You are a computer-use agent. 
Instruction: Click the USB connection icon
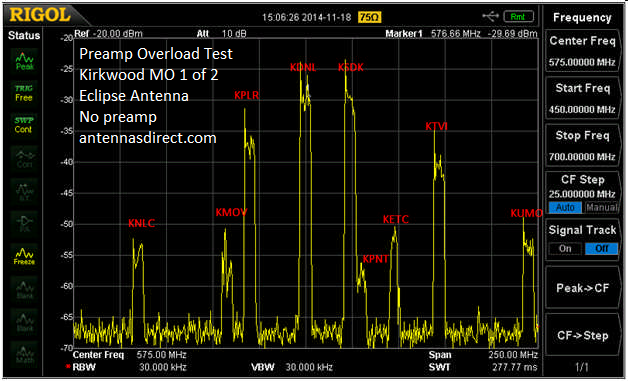[x=490, y=16]
